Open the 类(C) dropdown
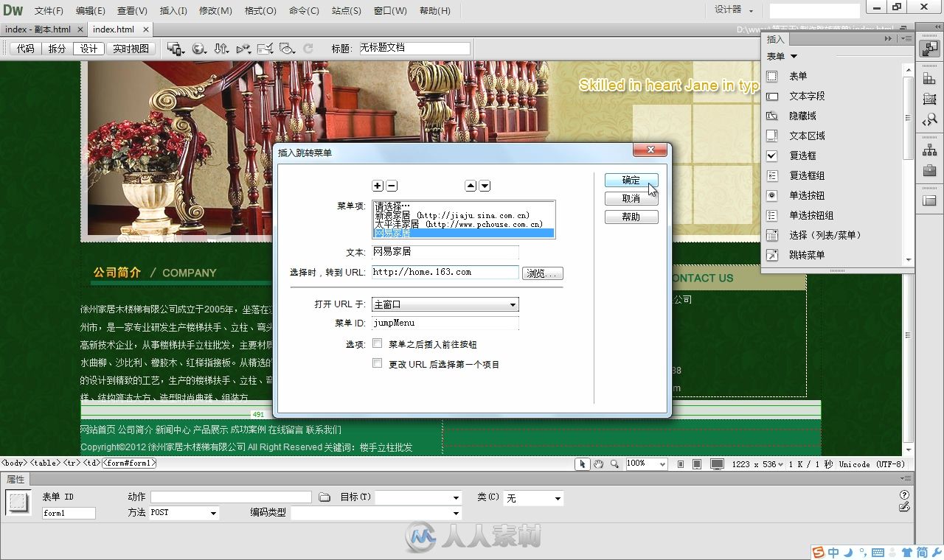Viewport: 944px width, 560px height. [533, 498]
